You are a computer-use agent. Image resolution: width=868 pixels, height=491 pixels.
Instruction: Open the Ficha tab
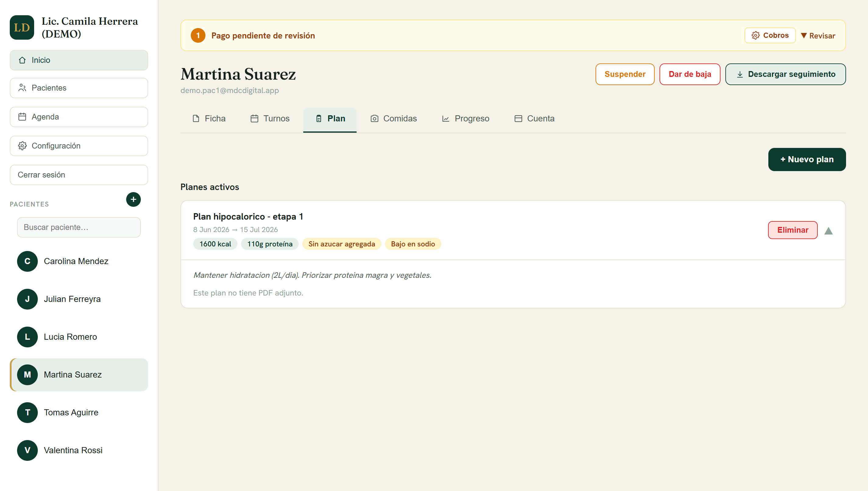[209, 118]
